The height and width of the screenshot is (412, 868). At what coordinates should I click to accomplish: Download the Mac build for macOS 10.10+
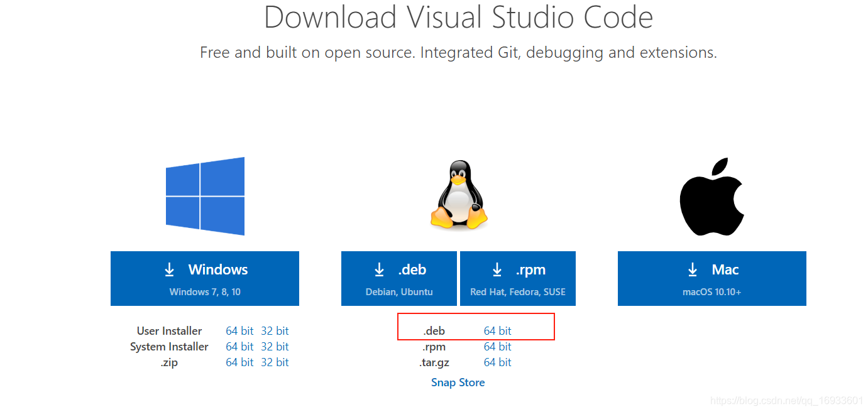click(711, 278)
